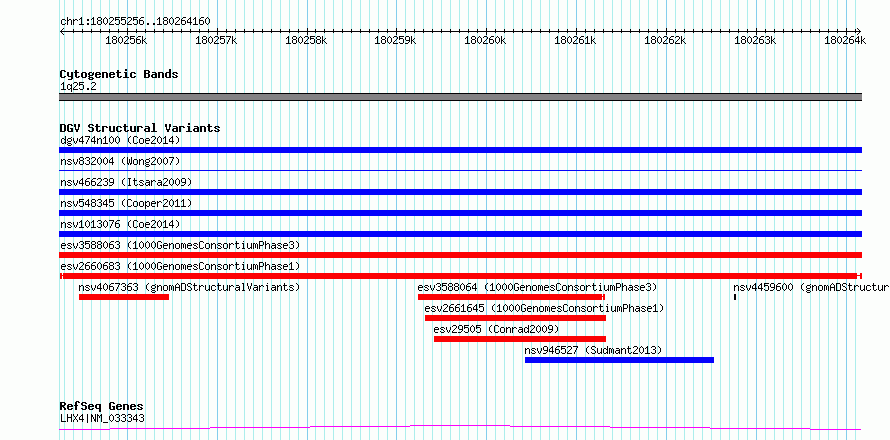Click the RefSeq Genes track title
The image size is (890, 440).
coord(102,407)
